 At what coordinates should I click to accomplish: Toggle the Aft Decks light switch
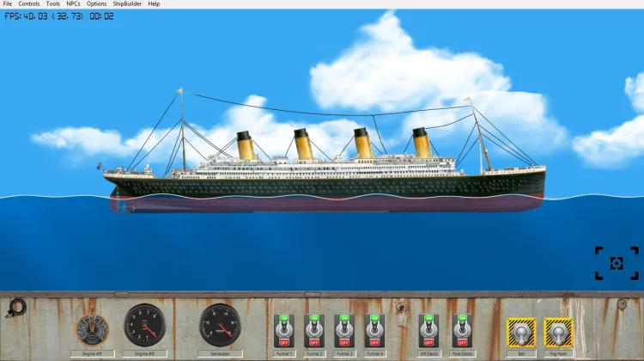click(x=428, y=331)
